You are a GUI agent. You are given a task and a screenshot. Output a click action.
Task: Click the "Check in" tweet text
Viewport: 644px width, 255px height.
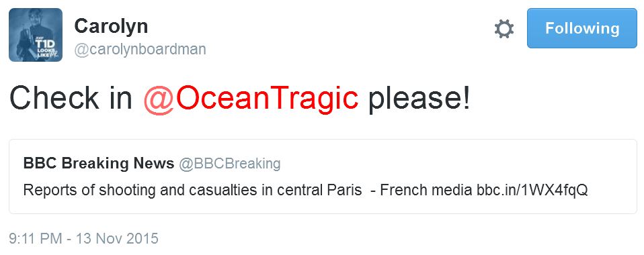71,99
